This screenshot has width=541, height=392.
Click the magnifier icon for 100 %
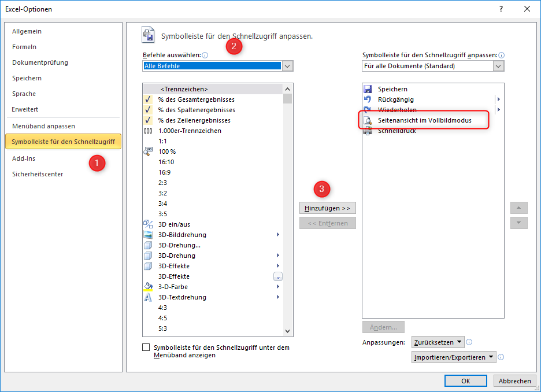tap(148, 151)
